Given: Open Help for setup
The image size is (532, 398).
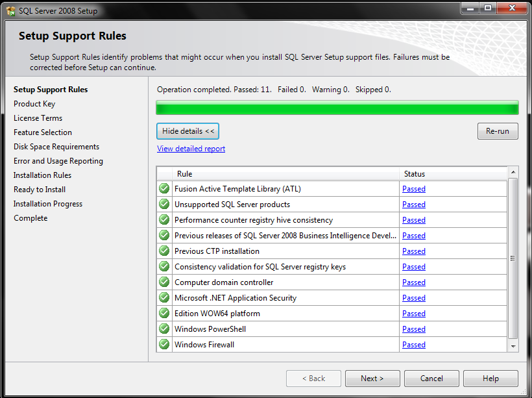Looking at the screenshot, I should [x=490, y=379].
